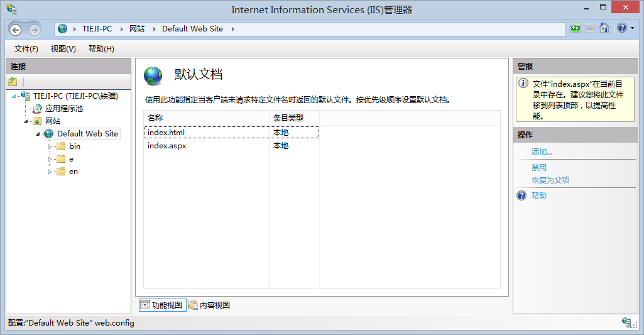Open the 文件(F) menu
This screenshot has width=644, height=335.
click(26, 48)
